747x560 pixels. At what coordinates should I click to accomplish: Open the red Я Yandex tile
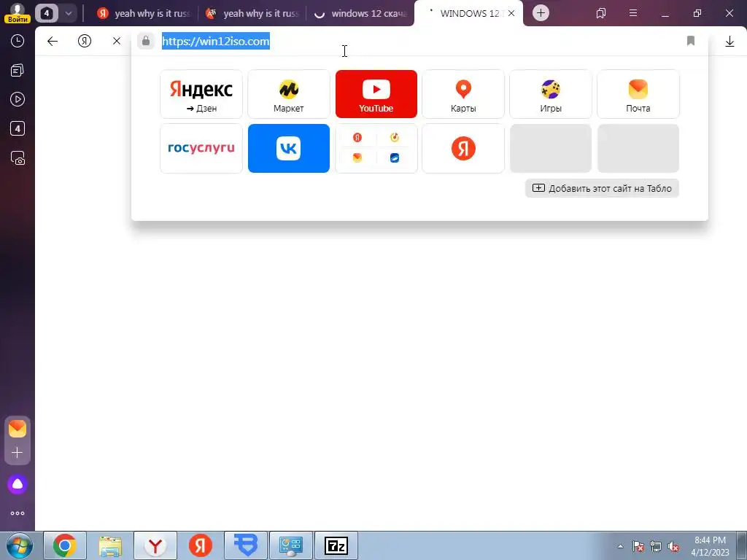click(463, 148)
